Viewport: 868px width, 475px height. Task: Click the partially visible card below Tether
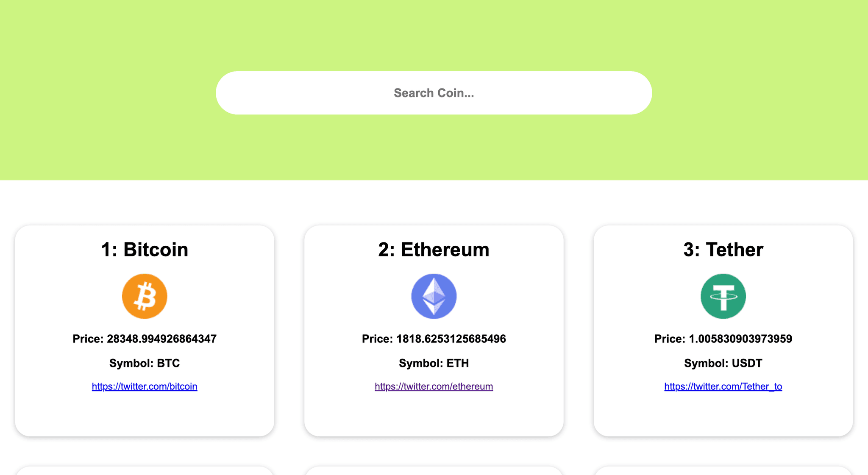[723, 471]
